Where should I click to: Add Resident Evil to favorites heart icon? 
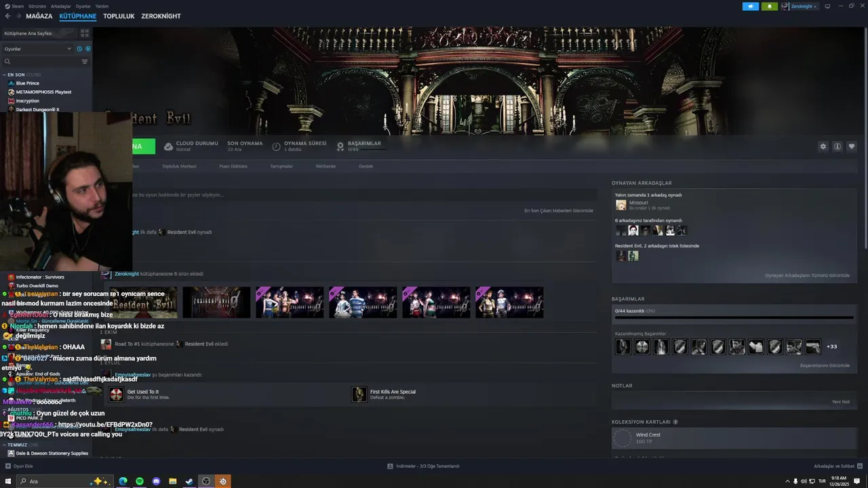tap(852, 146)
